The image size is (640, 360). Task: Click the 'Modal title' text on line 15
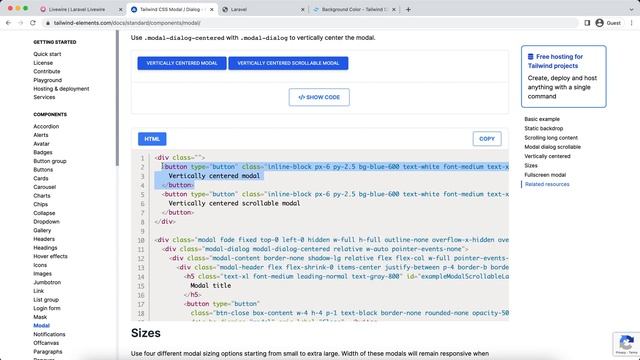pyautogui.click(x=211, y=286)
